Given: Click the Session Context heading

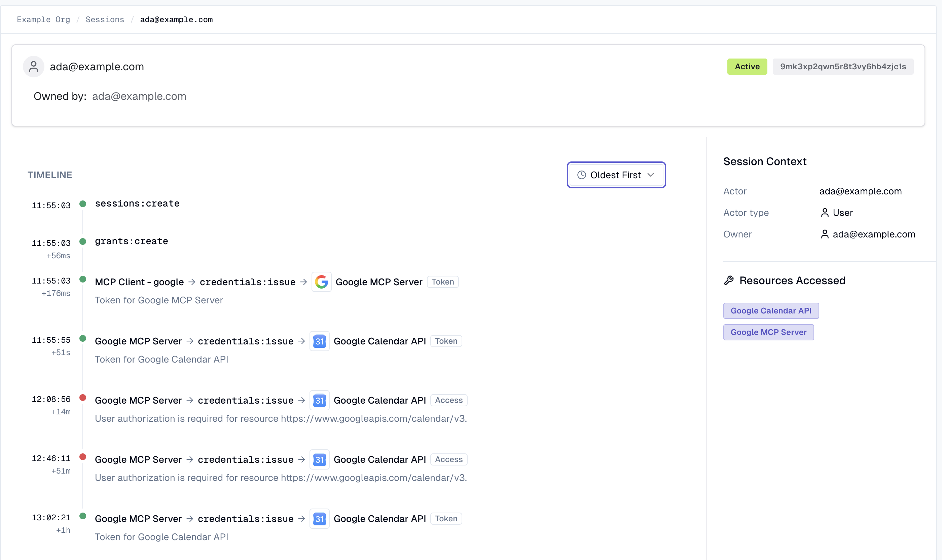Looking at the screenshot, I should click(x=765, y=162).
